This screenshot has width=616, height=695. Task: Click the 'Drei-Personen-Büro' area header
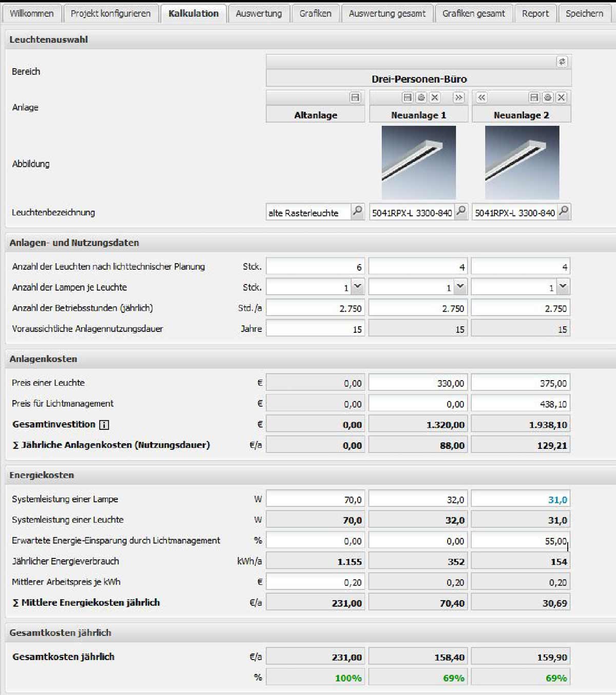click(419, 79)
